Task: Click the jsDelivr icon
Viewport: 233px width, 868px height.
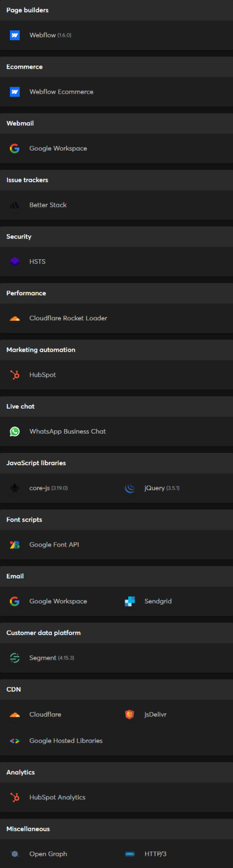Action: pyautogui.click(x=130, y=715)
